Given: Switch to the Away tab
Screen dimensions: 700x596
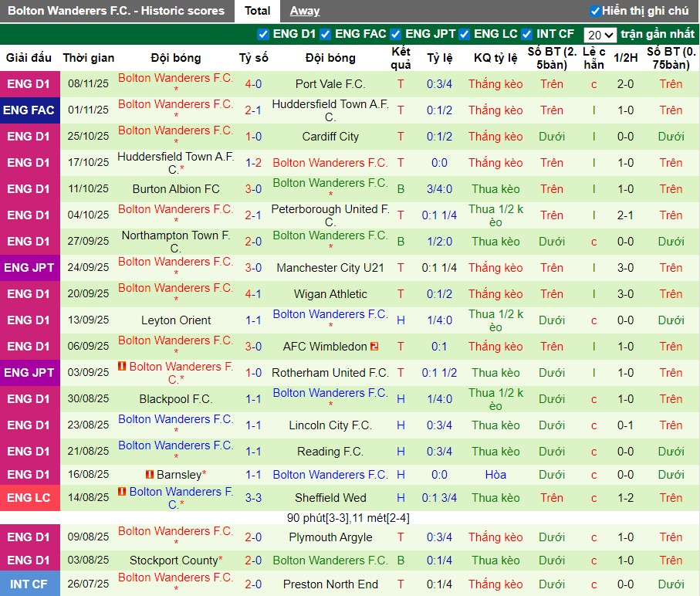Looking at the screenshot, I should [305, 11].
